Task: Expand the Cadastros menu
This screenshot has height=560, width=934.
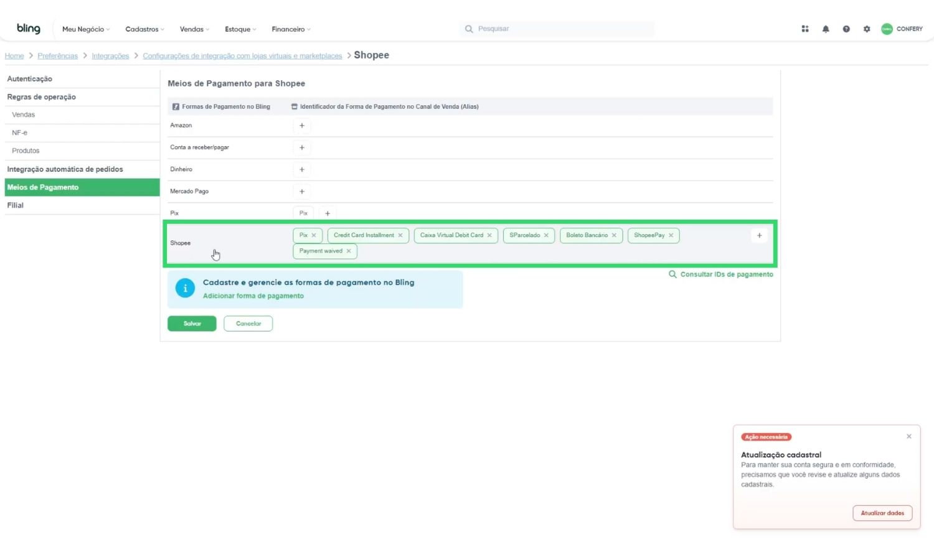Action: click(145, 29)
